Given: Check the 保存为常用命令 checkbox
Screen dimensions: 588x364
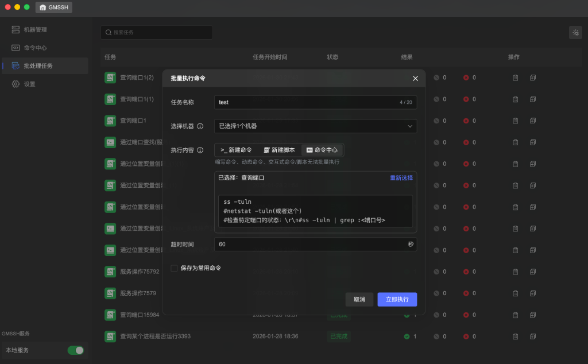Looking at the screenshot, I should [x=174, y=268].
